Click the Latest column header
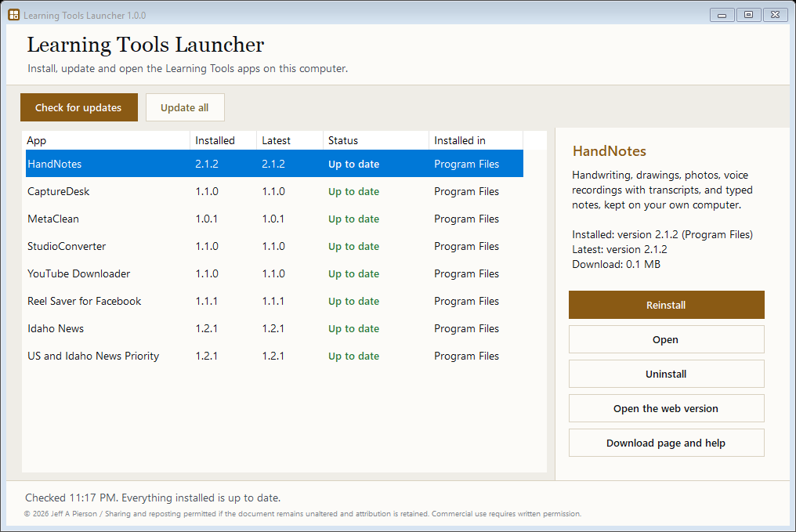 289,140
